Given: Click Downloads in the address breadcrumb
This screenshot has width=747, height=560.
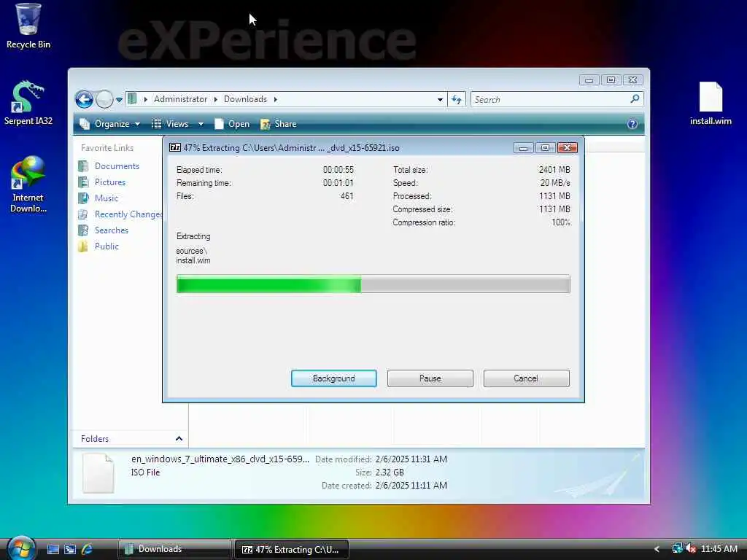Looking at the screenshot, I should point(245,99).
